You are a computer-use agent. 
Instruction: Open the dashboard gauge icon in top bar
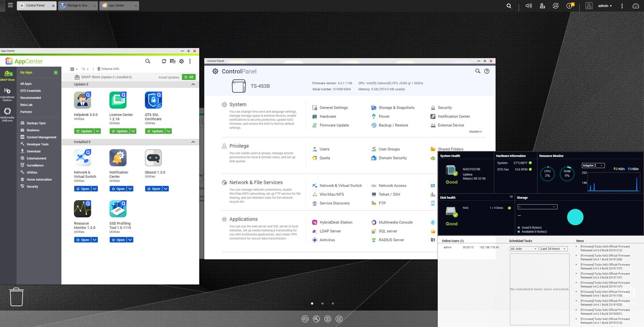[636, 6]
